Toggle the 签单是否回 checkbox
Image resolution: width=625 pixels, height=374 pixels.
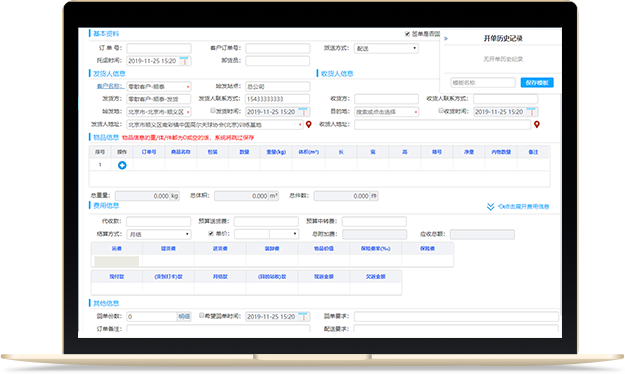click(x=407, y=34)
